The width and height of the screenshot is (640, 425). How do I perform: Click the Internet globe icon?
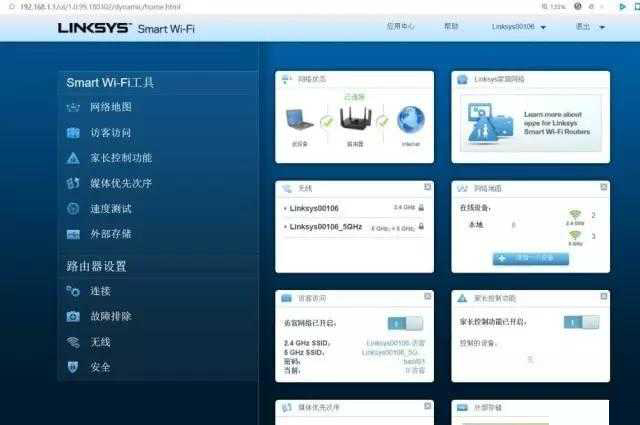click(411, 120)
